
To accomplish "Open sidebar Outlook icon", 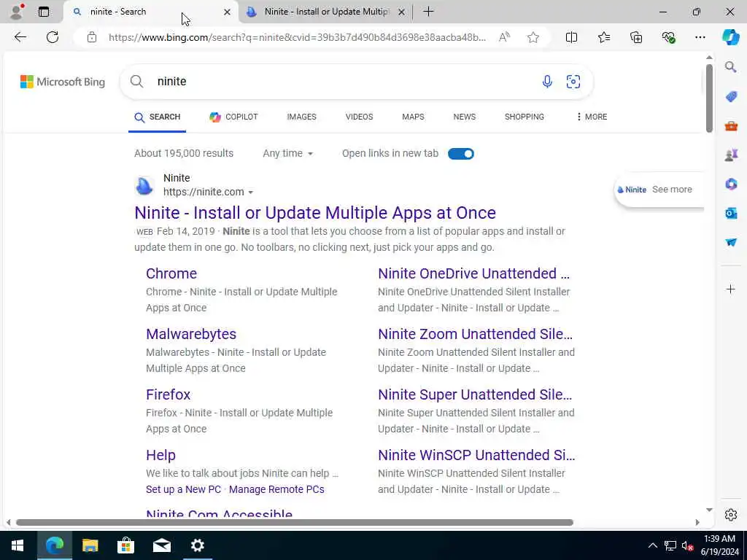I will (731, 214).
